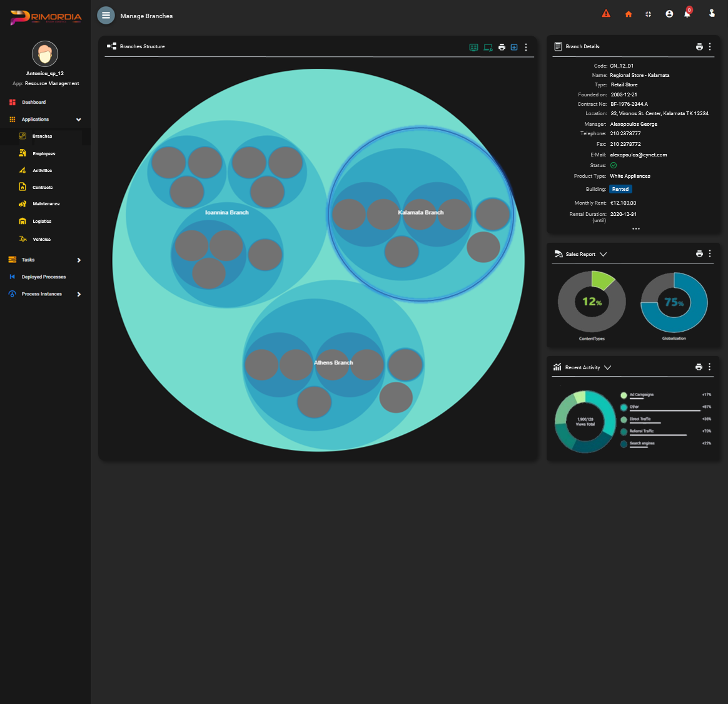Click the Rented building badge

(x=620, y=189)
